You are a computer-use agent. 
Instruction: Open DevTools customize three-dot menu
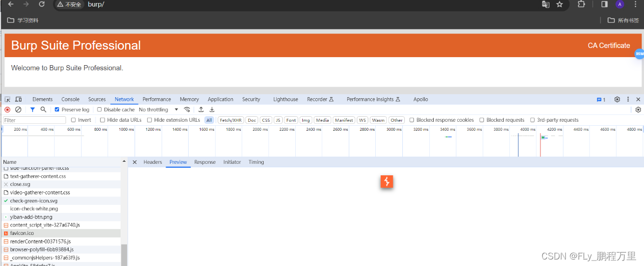click(628, 100)
